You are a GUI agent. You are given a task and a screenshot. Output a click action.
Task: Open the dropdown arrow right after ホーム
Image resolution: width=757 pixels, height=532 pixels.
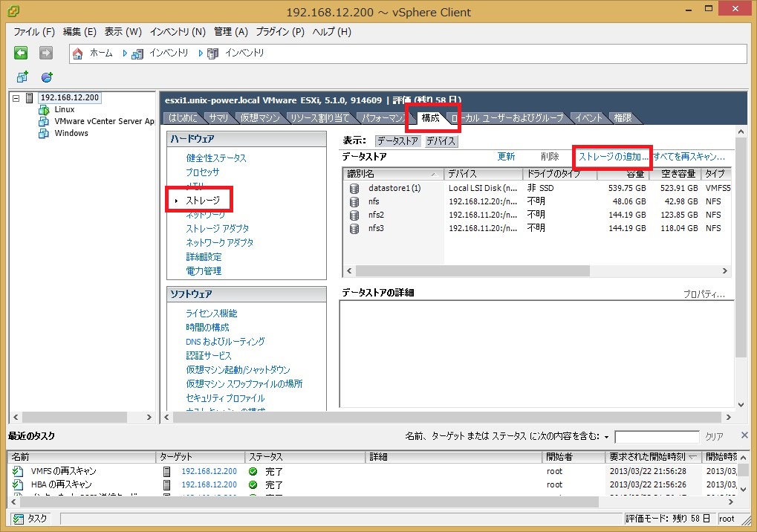[x=125, y=53]
